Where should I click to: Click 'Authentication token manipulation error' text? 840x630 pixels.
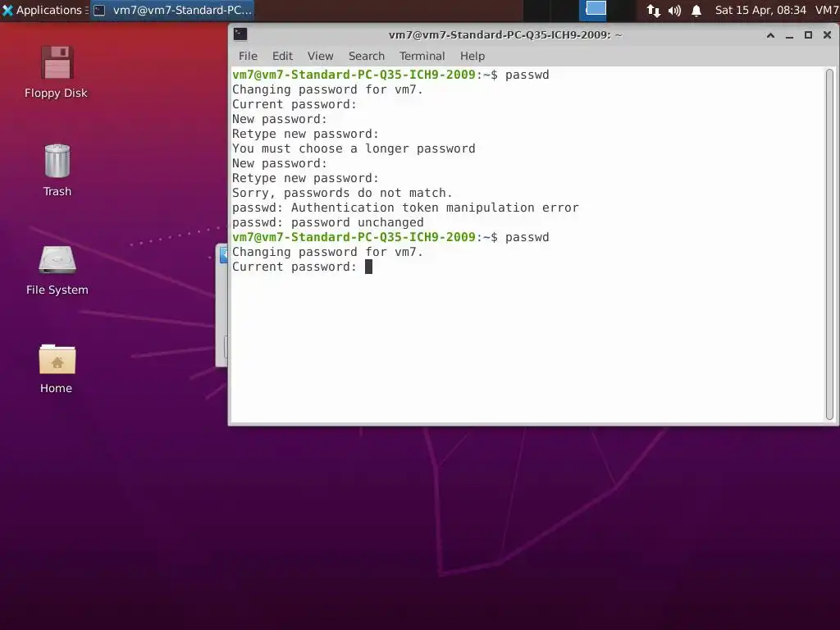[435, 208]
